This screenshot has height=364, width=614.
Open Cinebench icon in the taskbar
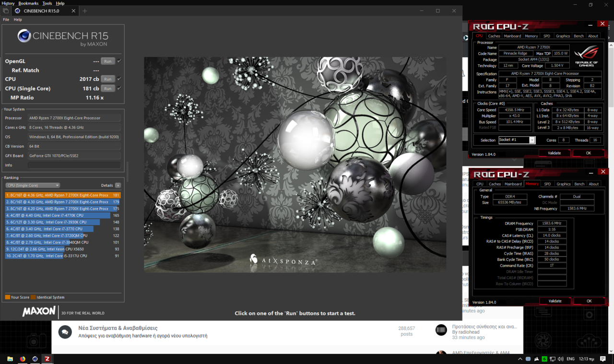pyautogui.click(x=35, y=359)
